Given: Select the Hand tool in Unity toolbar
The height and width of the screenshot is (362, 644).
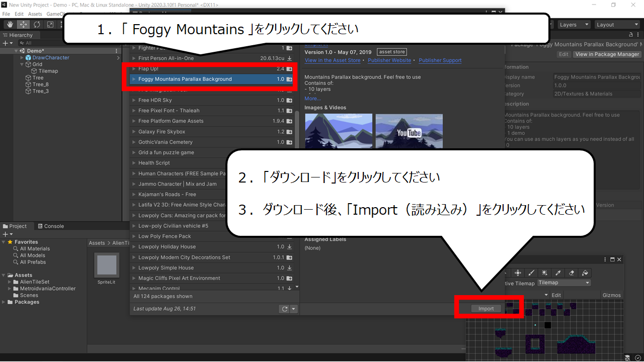Looking at the screenshot, I should [x=10, y=24].
